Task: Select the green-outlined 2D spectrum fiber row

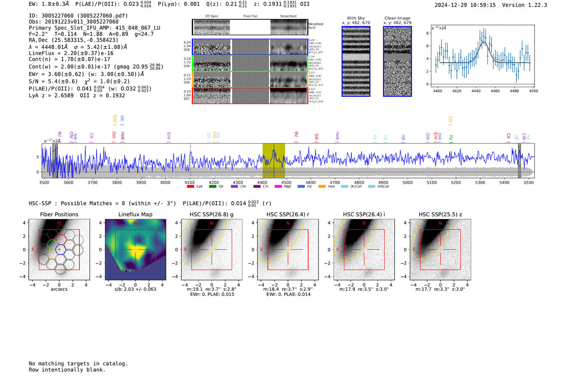Action: click(x=250, y=63)
